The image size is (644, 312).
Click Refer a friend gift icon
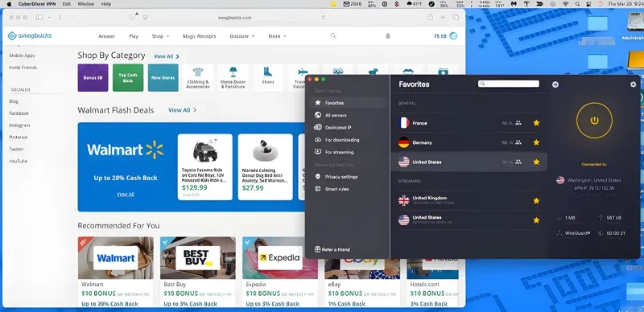(317, 249)
